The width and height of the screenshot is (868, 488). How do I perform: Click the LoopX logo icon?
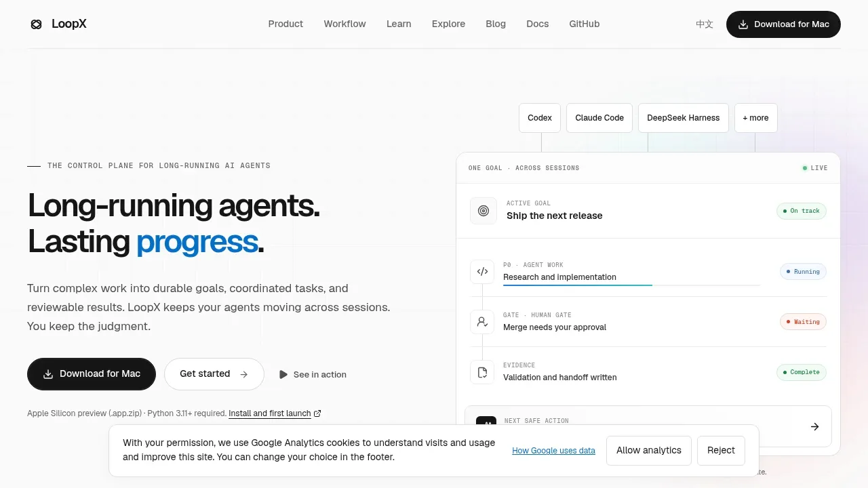(37, 24)
